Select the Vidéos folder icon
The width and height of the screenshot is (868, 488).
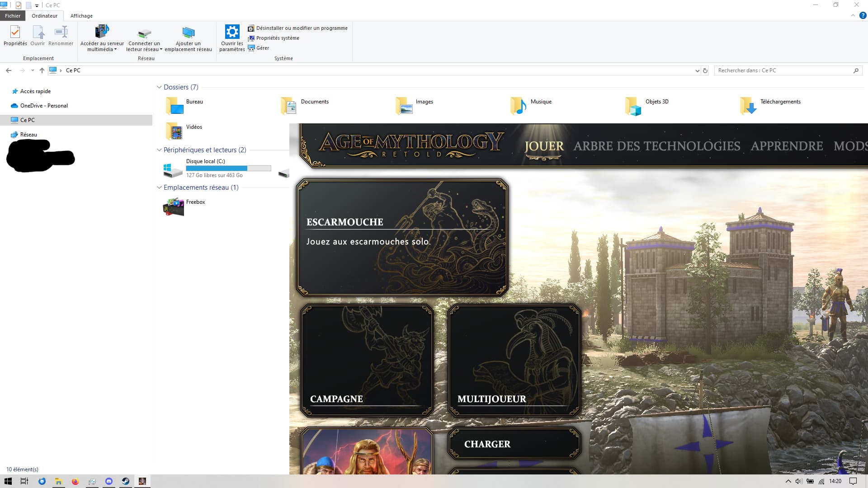point(175,131)
